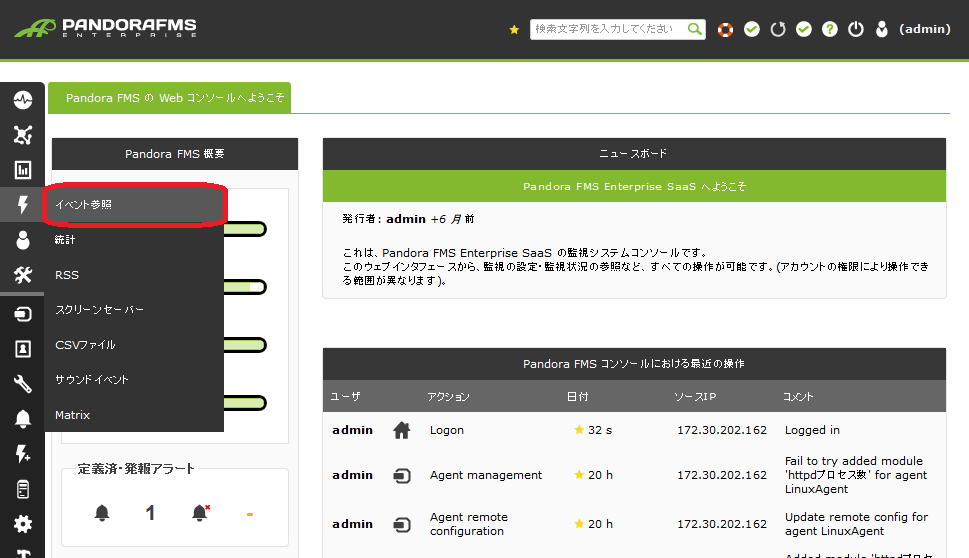Open the Topology maps sidebar icon
This screenshot has height=558, width=969.
22,135
